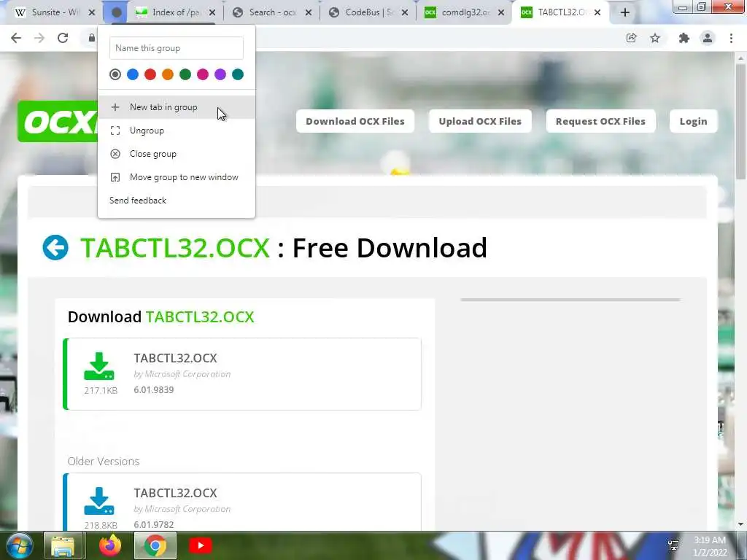The height and width of the screenshot is (560, 747).
Task: Open YouTube app from the taskbar
Action: point(200,545)
